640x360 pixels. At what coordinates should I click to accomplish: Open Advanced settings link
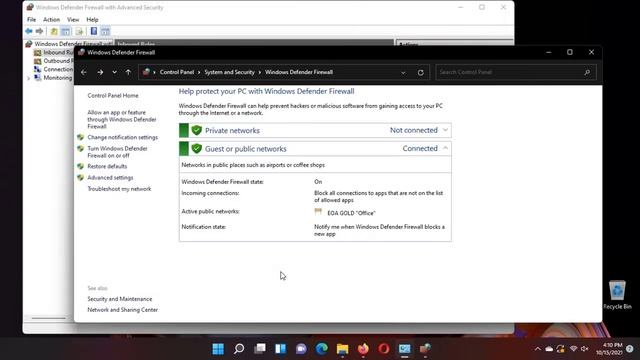(110, 178)
